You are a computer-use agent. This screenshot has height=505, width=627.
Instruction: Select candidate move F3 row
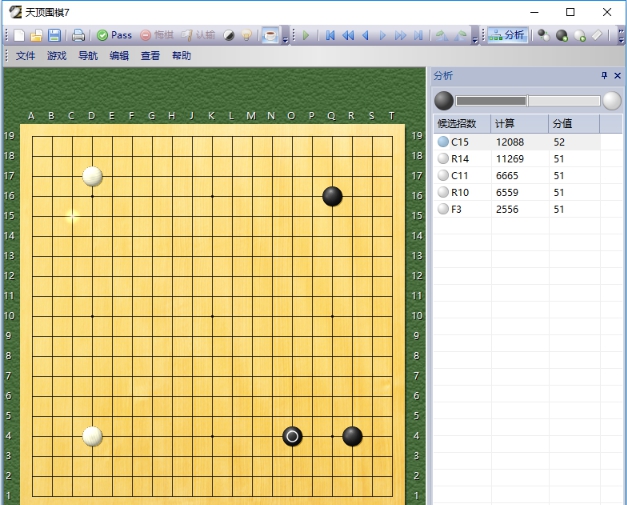(x=517, y=209)
